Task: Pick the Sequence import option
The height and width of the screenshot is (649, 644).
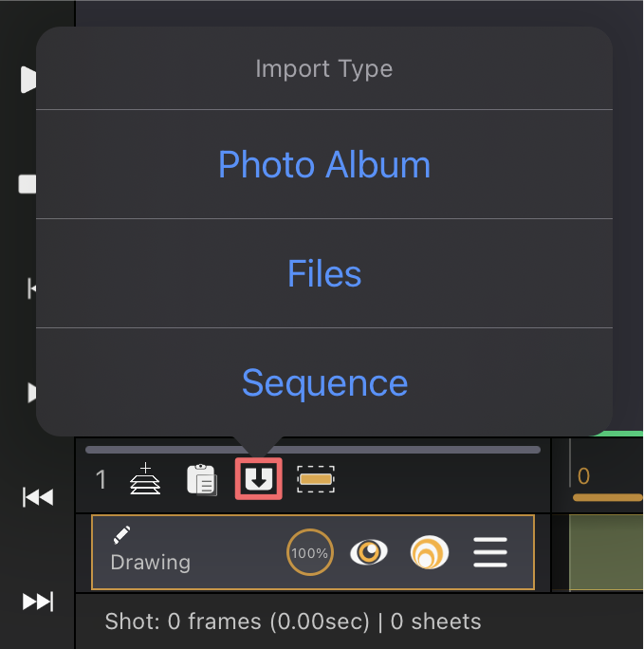Action: point(324,383)
